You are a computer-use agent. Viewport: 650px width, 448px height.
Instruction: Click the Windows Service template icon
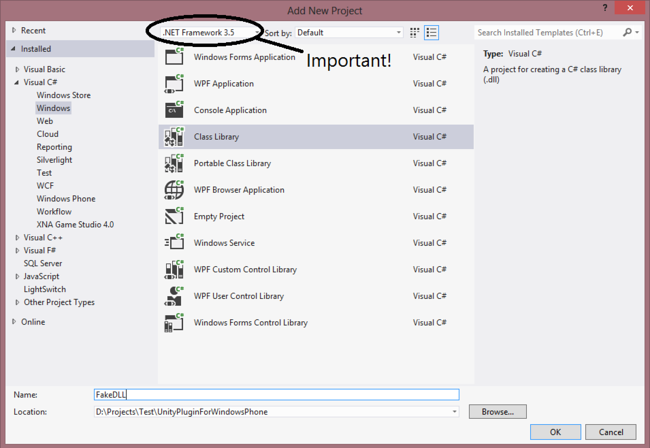[x=174, y=242]
